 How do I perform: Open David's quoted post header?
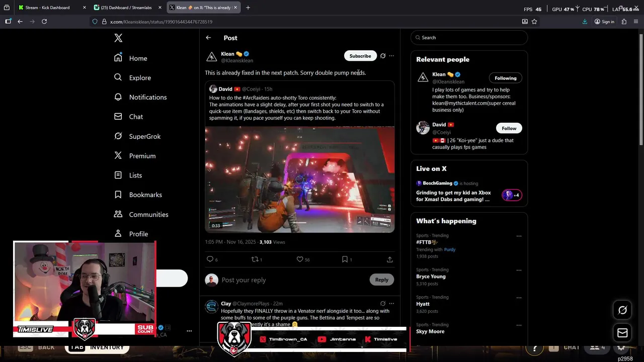pyautogui.click(x=240, y=89)
